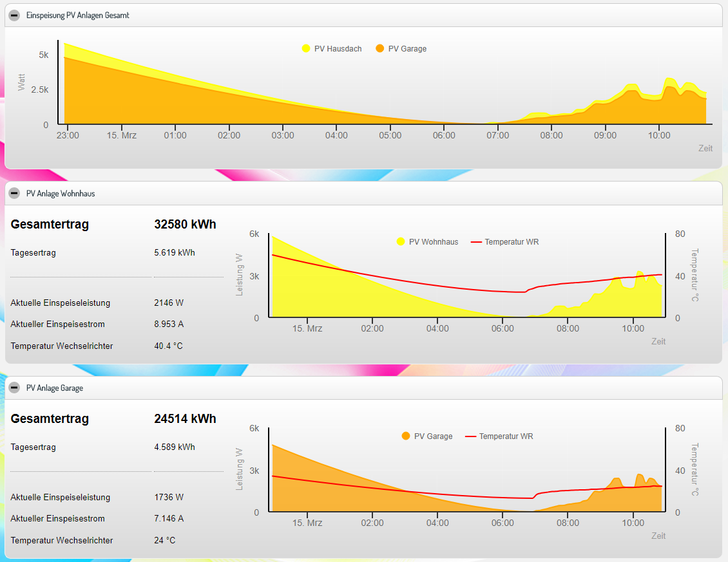Click the Gesamtertrag value 24514 kWh
This screenshot has height=562, width=728.
186,418
